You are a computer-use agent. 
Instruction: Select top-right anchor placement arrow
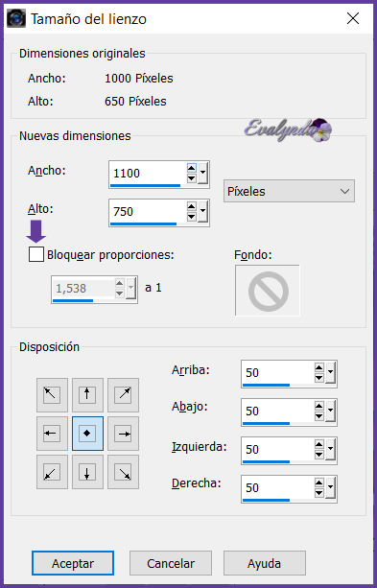pos(123,395)
